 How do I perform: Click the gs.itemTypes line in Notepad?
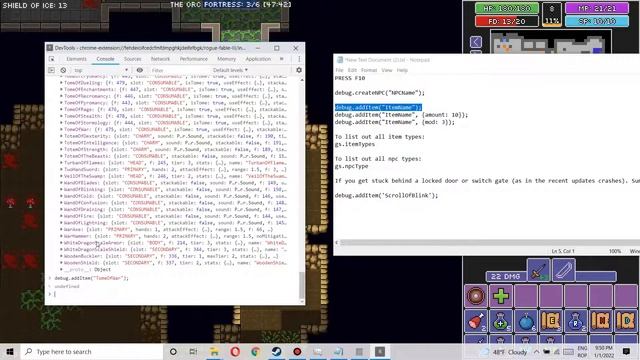pos(355,144)
